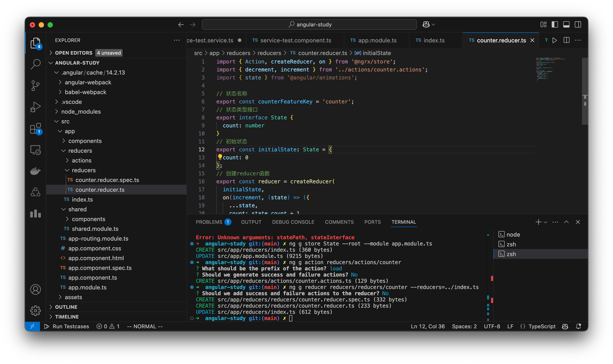Click the split editor icon in toolbar
The height and width of the screenshot is (364, 613).
(566, 40)
